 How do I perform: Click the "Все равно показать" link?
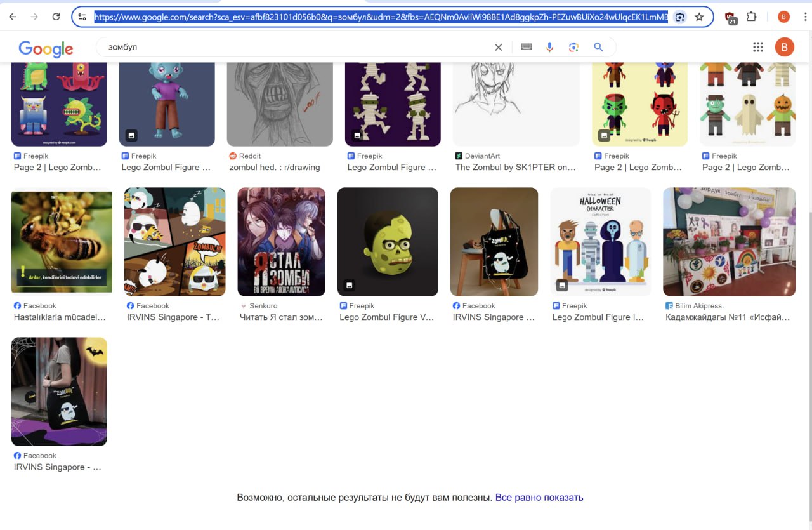[539, 498]
